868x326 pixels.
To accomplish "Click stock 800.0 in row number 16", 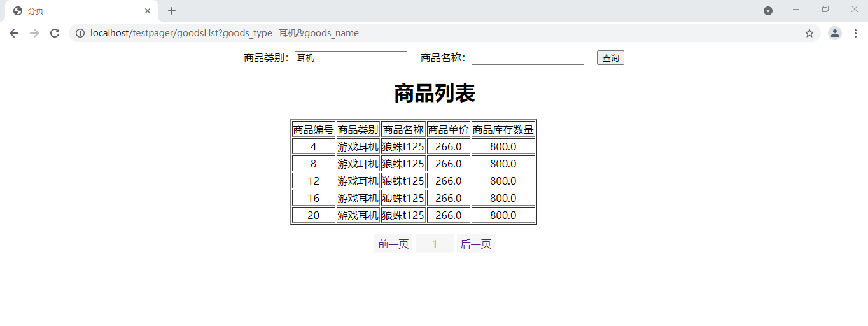I will pos(503,198).
